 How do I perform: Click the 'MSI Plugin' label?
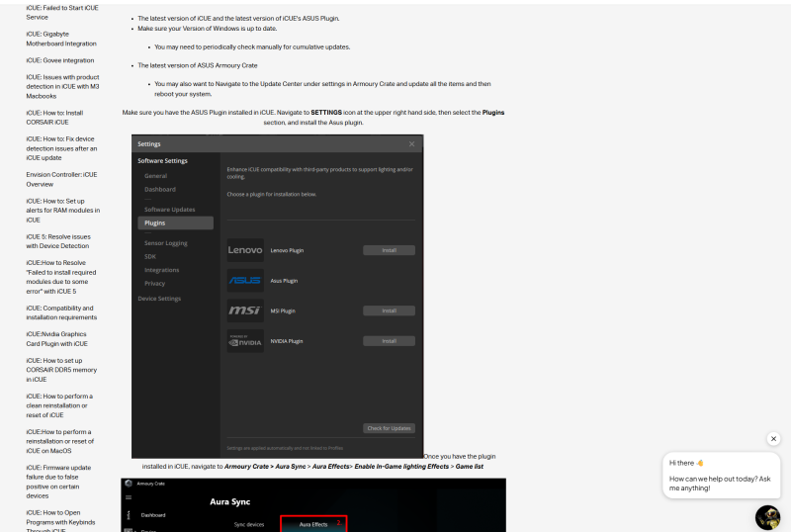point(283,310)
